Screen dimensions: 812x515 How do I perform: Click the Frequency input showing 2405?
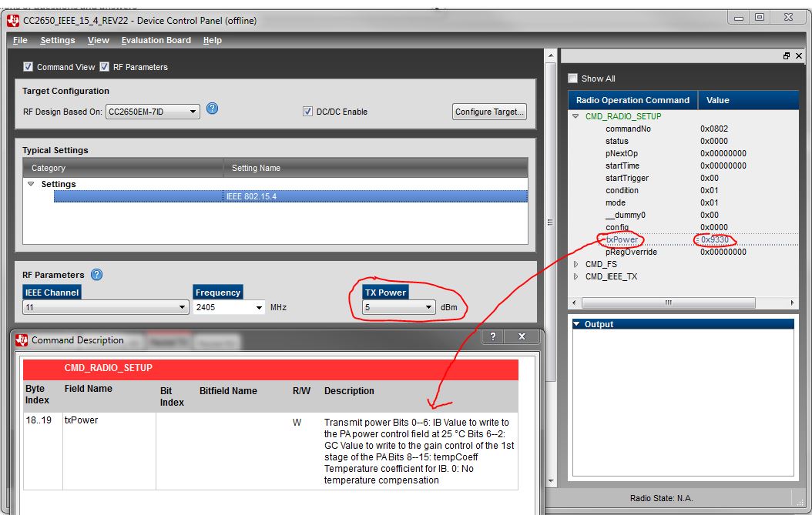pyautogui.click(x=223, y=307)
